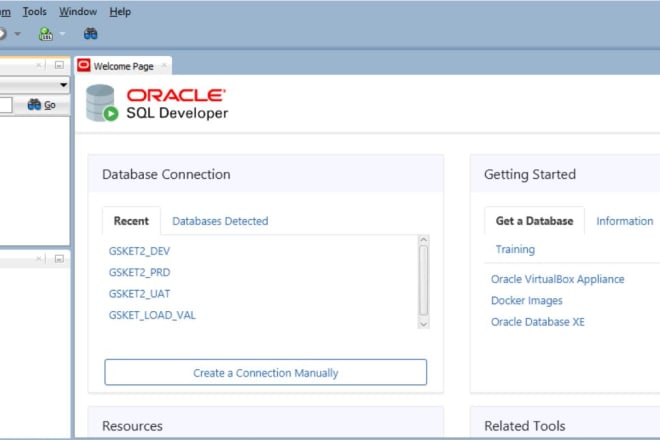
Task: Open the Oracle Database XE link
Action: [538, 322]
